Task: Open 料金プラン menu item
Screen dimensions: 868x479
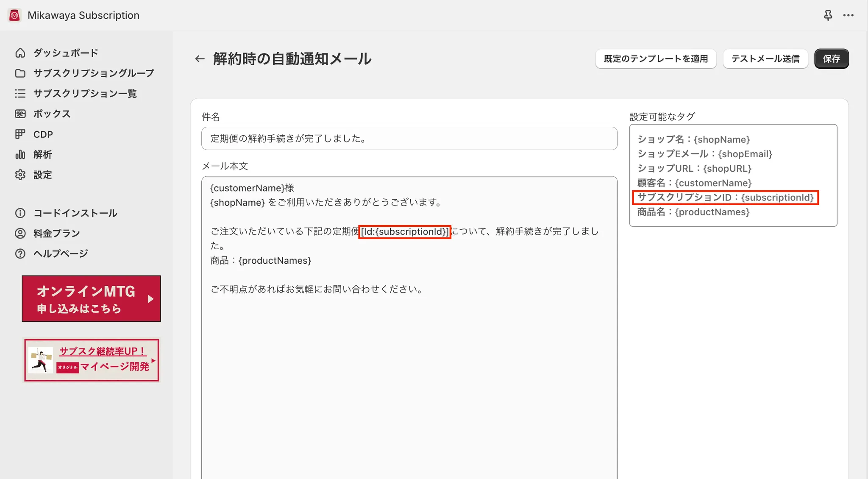Action: click(x=56, y=234)
